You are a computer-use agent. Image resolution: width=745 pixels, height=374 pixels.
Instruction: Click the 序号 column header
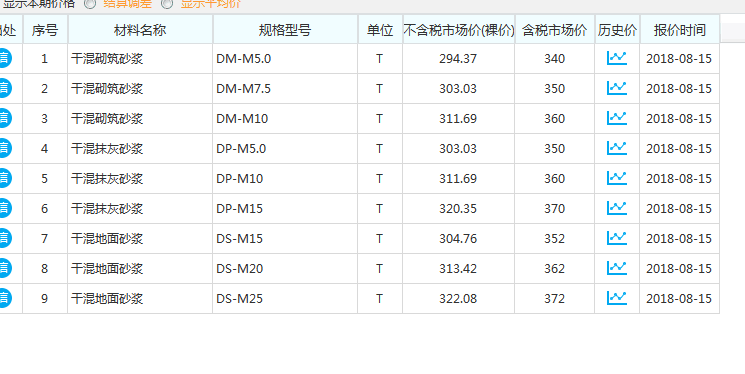pos(45,30)
